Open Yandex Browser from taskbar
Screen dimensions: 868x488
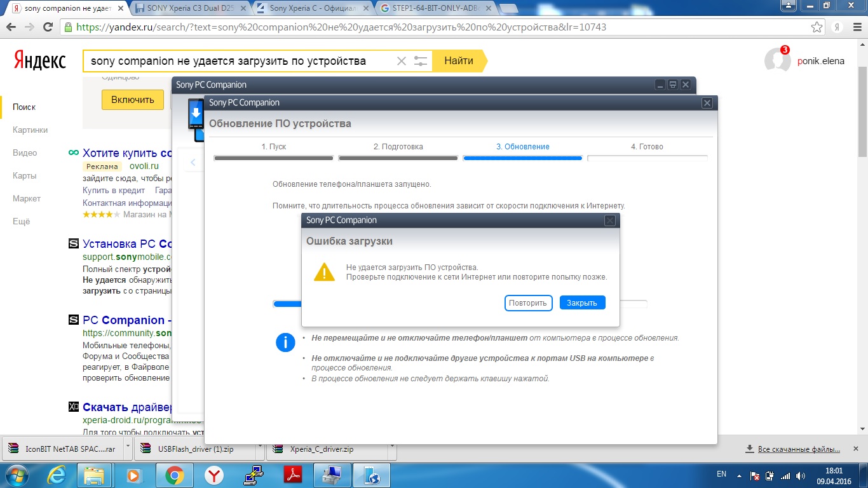pyautogui.click(x=214, y=475)
